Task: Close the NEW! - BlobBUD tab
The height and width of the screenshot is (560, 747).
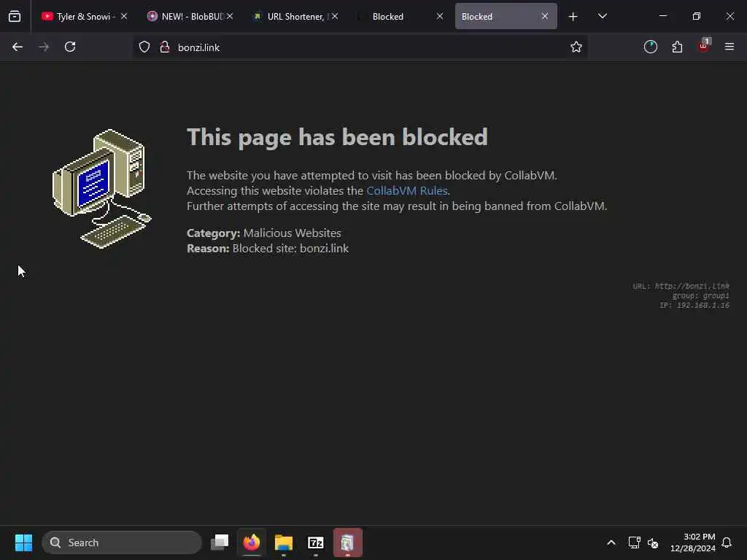Action: (x=230, y=16)
